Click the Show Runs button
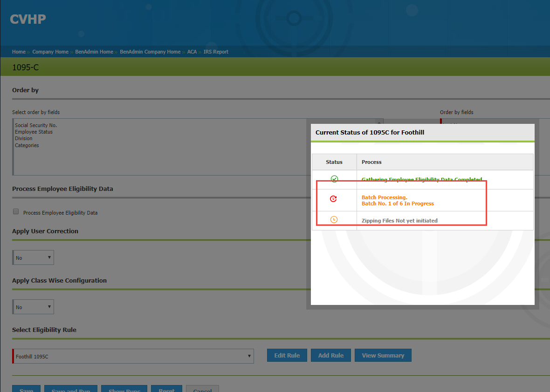This screenshot has width=550, height=392. pyautogui.click(x=124, y=388)
